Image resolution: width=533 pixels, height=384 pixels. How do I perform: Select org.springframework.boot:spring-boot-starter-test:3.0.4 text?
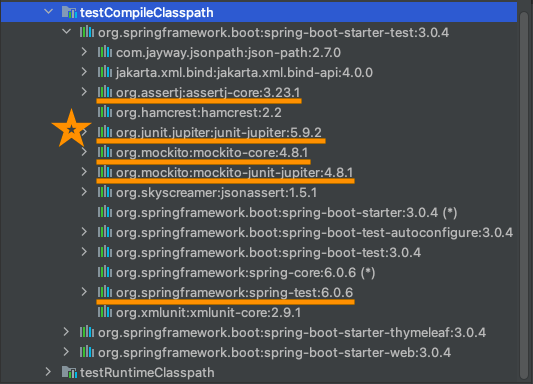click(x=274, y=33)
